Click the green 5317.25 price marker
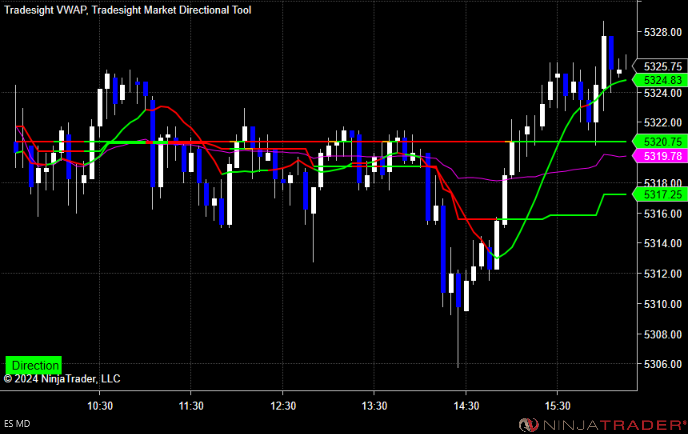The width and height of the screenshot is (688, 434). [x=660, y=194]
